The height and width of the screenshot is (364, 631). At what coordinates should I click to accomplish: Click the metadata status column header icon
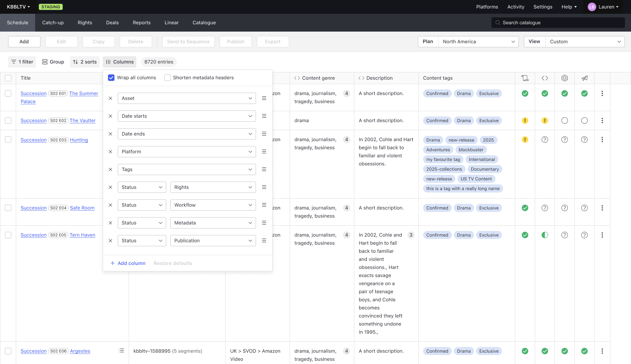(545, 78)
